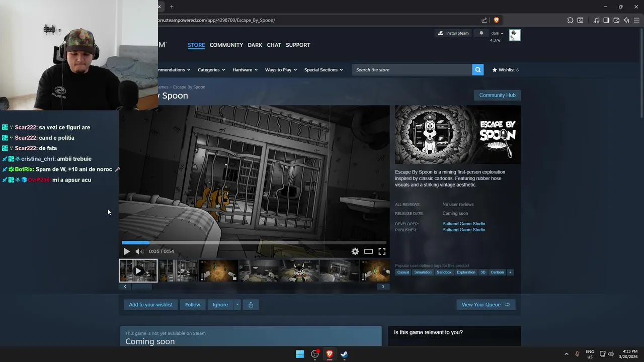The width and height of the screenshot is (644, 362).
Task: Click the Brave Shields lion icon
Action: pyautogui.click(x=496, y=20)
